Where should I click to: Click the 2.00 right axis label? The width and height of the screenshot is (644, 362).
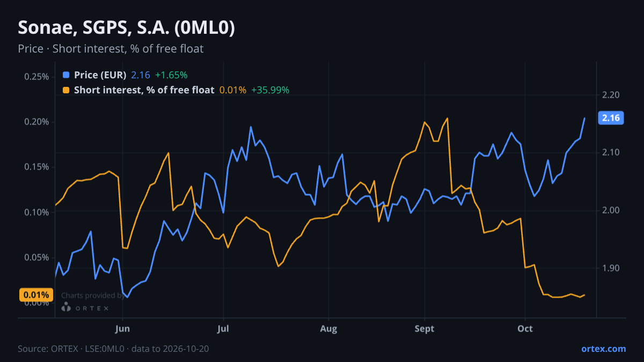(611, 210)
